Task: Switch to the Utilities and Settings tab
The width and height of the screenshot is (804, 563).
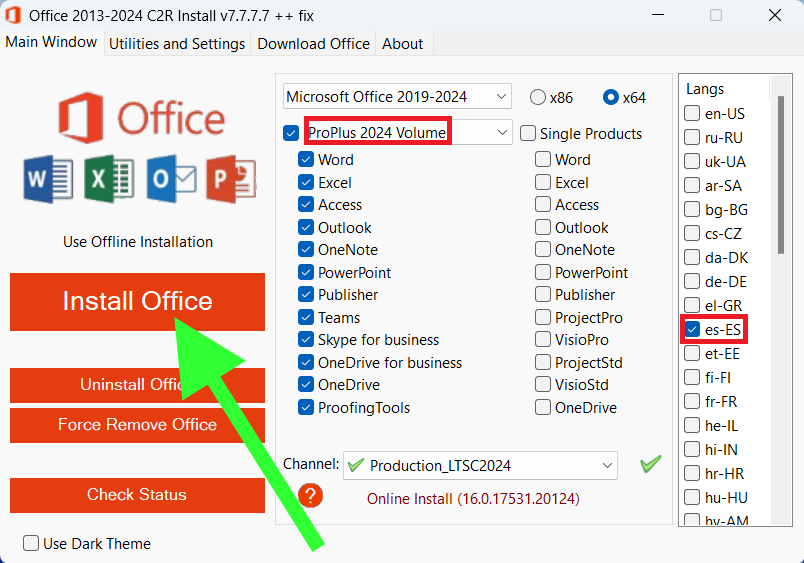Action: [177, 44]
